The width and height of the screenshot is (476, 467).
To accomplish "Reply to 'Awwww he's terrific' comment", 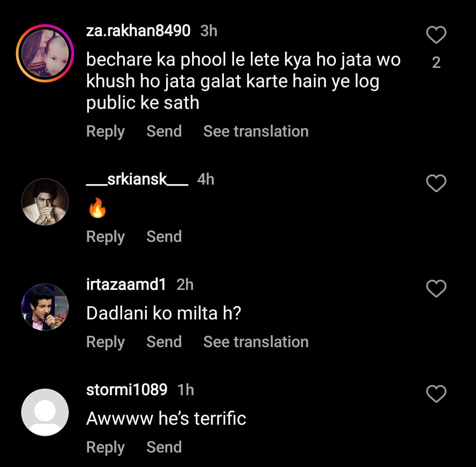I will (x=105, y=447).
